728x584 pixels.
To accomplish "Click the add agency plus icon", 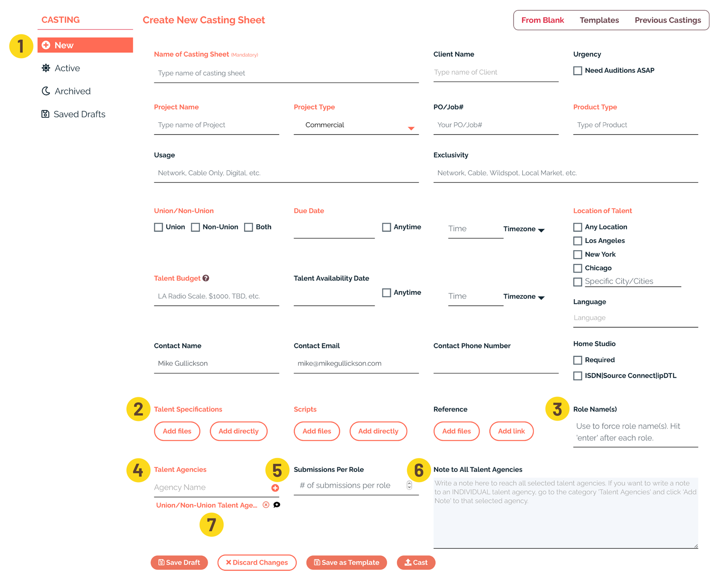I will coord(275,488).
